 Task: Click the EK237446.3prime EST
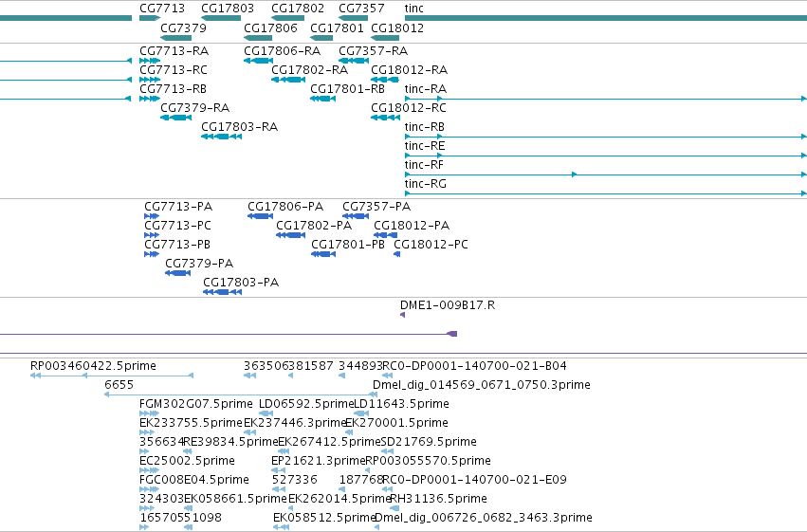point(295,424)
